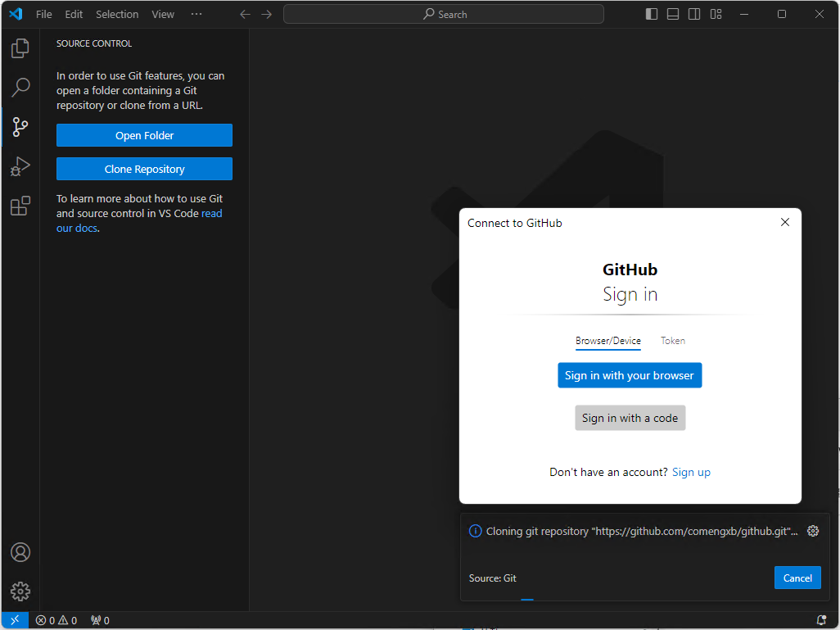840x630 pixels.
Task: Open the Edit menu
Action: (x=74, y=15)
